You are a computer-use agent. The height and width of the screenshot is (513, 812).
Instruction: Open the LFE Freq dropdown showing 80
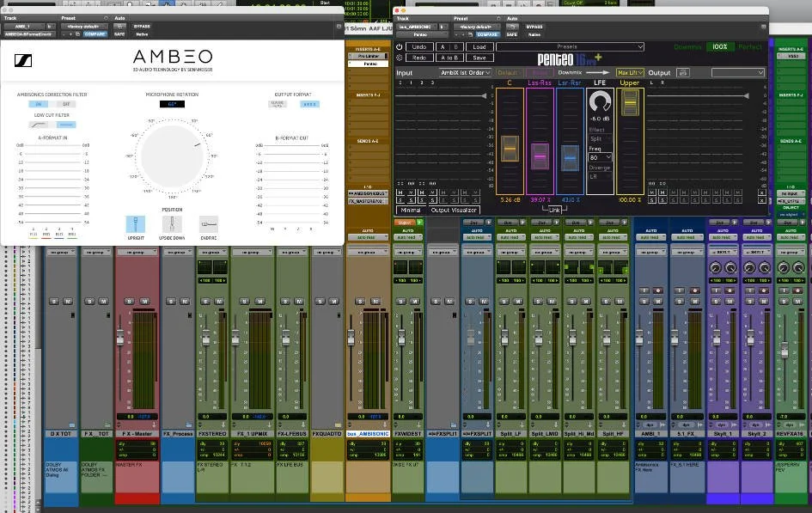pos(601,156)
